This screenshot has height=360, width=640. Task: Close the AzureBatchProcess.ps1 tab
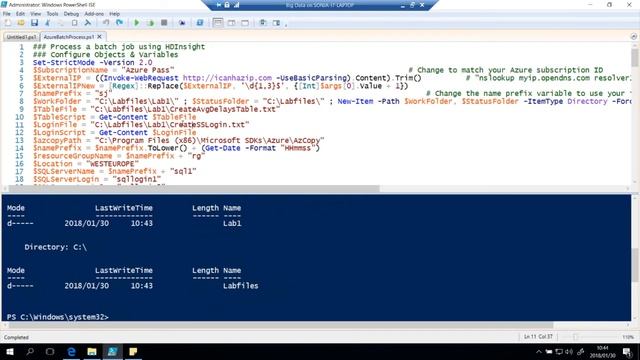pyautogui.click(x=100, y=37)
